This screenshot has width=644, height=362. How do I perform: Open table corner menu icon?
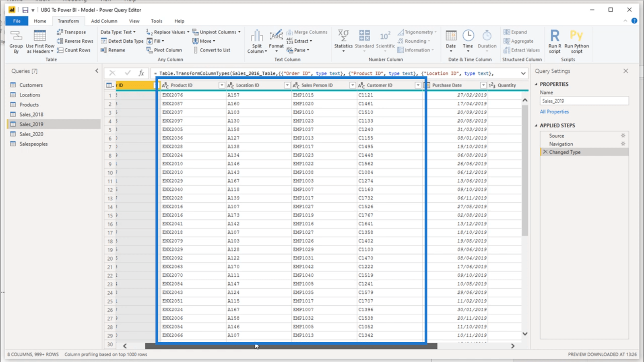109,85
